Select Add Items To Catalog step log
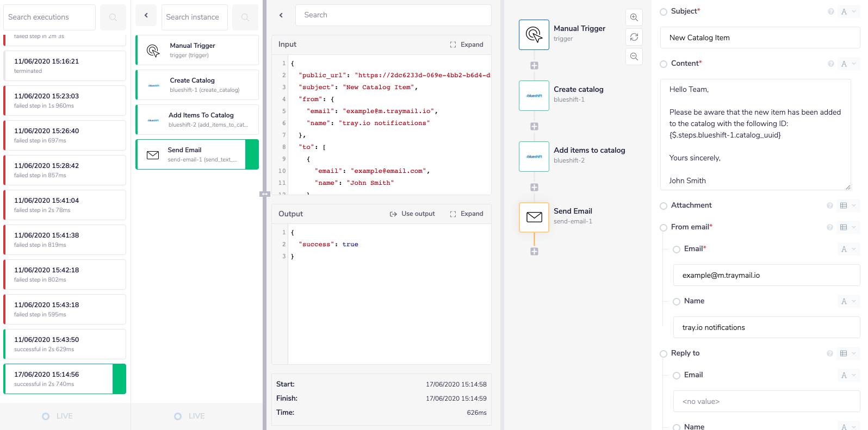This screenshot has width=868, height=430. pos(197,120)
